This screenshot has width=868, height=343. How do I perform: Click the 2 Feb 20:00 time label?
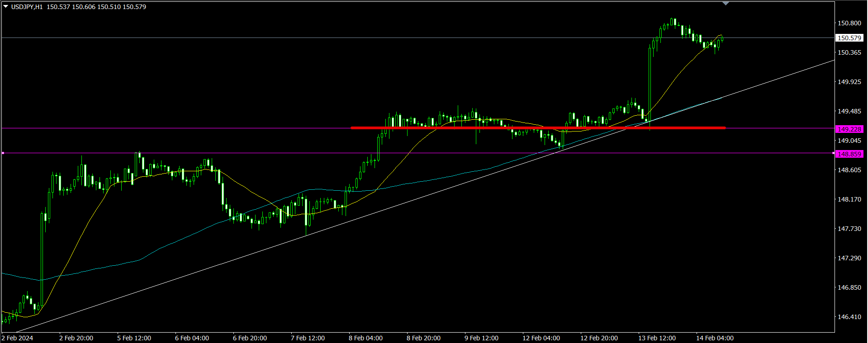tap(76, 338)
